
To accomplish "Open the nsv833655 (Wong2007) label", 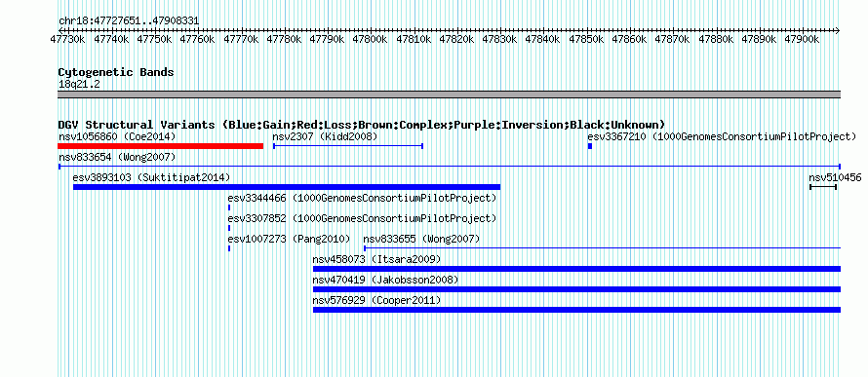I will coord(421,240).
